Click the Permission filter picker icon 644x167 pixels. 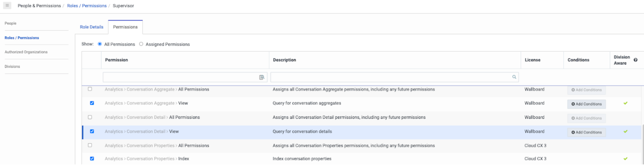pyautogui.click(x=262, y=77)
